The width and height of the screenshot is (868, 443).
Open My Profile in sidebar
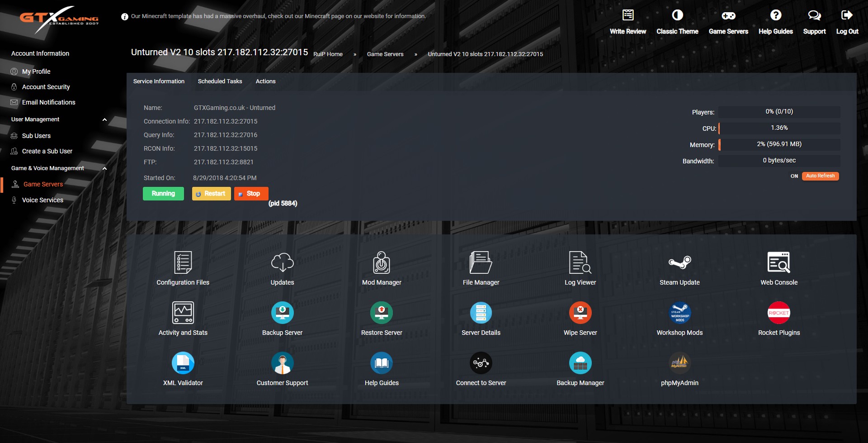pyautogui.click(x=36, y=71)
